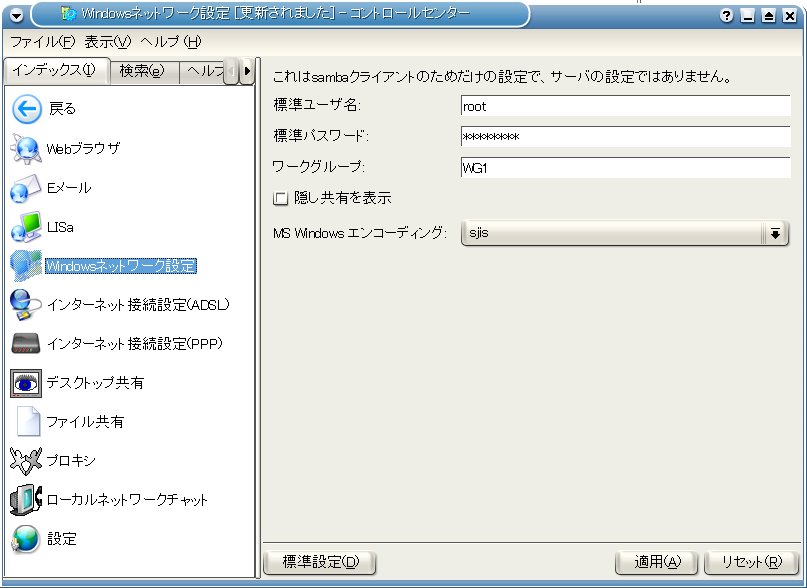Select the デスクトップ共有 eye icon
The width and height of the screenshot is (807, 588).
[26, 383]
